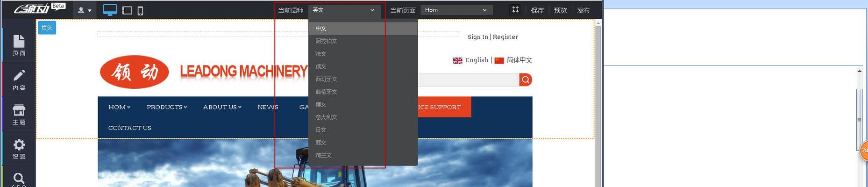This screenshot has width=868, height=187.
Task: Click the red 领动 Leadong Machinery logo
Action: (x=204, y=72)
